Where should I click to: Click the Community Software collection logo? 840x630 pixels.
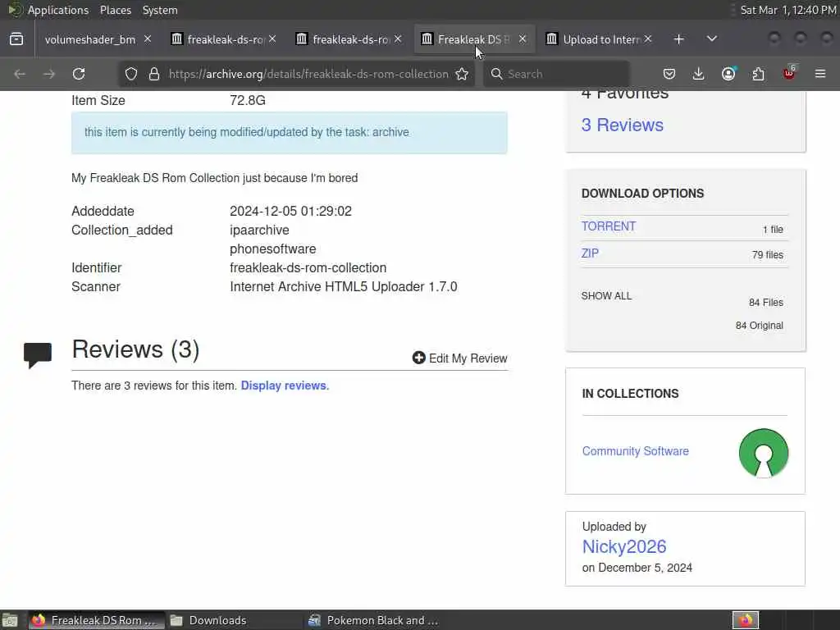764,453
